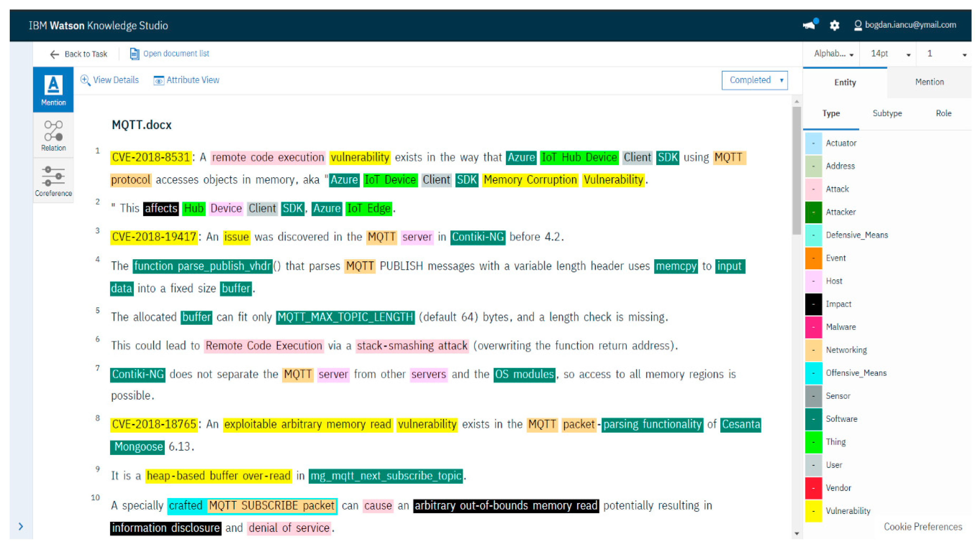
Task: Pick the User color swatch
Action: [x=814, y=465]
